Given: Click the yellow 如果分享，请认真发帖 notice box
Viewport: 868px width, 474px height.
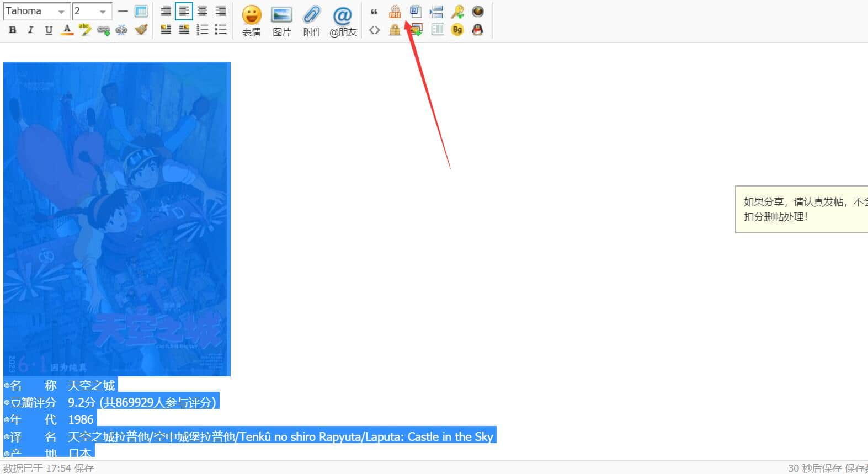Looking at the screenshot, I should pyautogui.click(x=802, y=209).
